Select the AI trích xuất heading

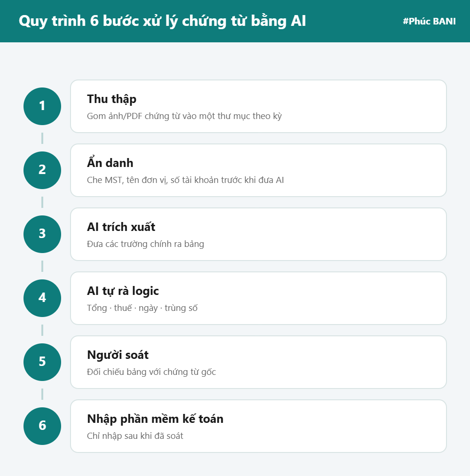pos(121,227)
